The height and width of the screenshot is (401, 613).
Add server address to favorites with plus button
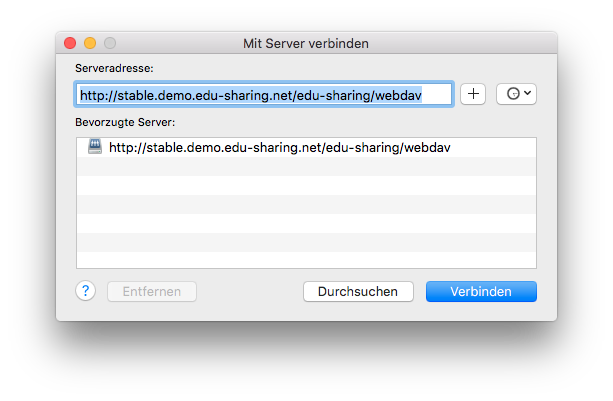point(474,93)
